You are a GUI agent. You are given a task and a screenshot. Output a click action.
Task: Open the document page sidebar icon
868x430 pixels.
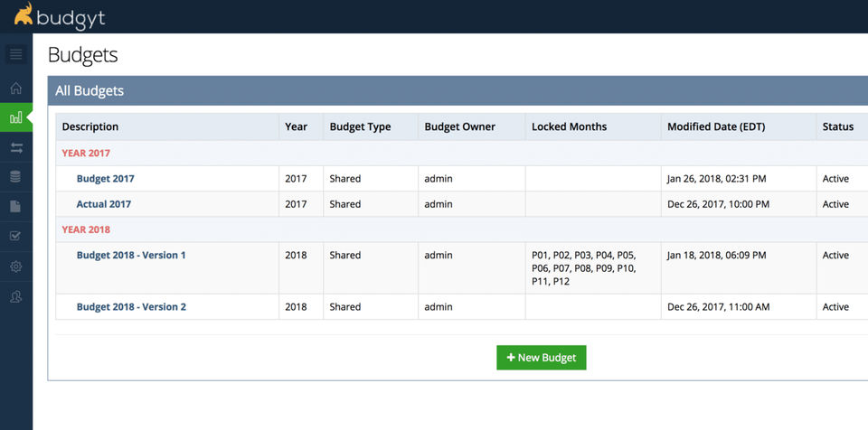coord(15,207)
